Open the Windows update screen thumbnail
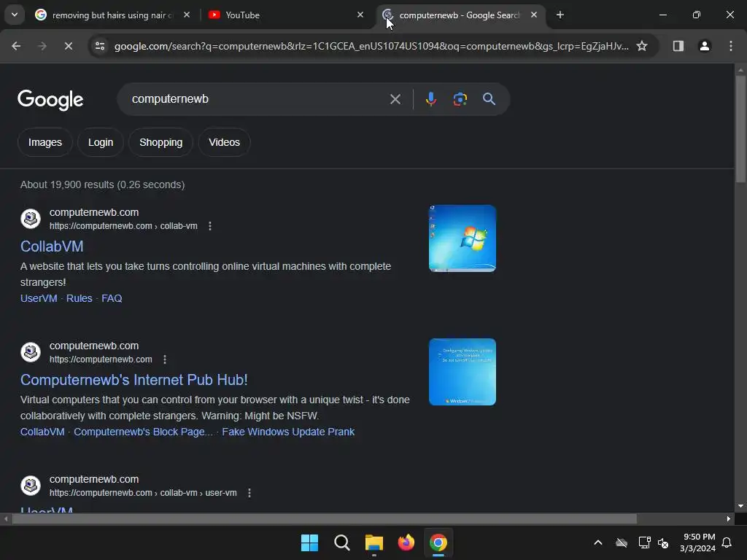This screenshot has height=560, width=747. pyautogui.click(x=462, y=372)
